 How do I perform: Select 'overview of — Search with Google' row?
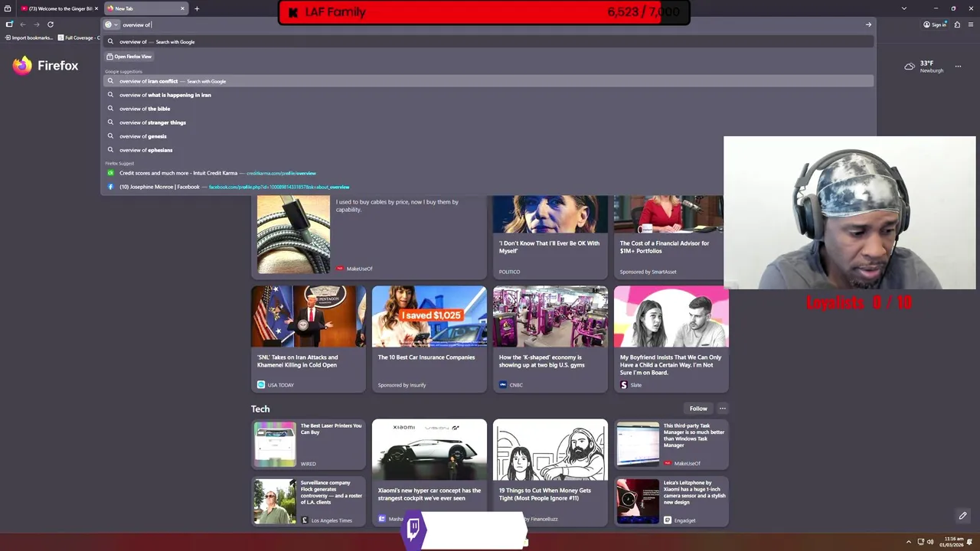(488, 42)
